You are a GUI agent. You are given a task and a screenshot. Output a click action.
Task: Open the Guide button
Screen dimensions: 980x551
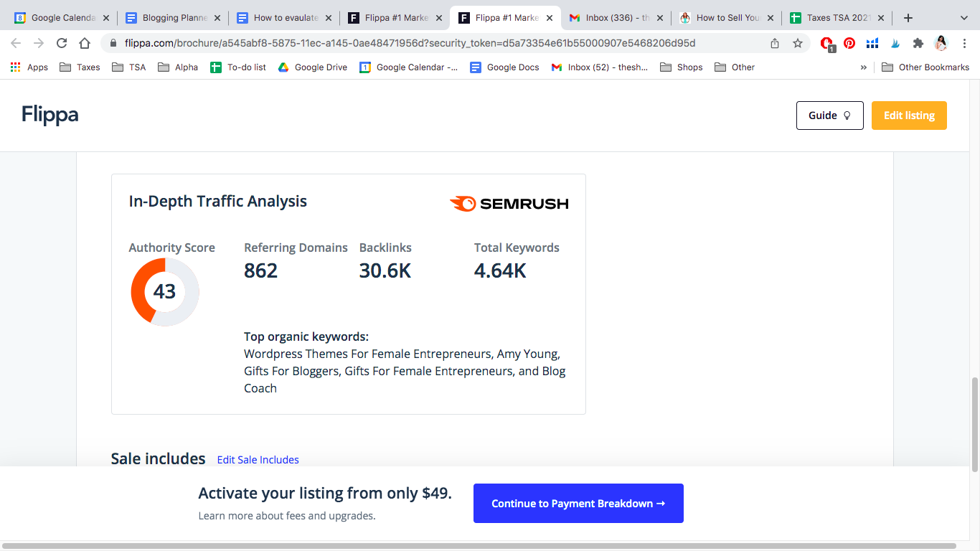pyautogui.click(x=829, y=116)
